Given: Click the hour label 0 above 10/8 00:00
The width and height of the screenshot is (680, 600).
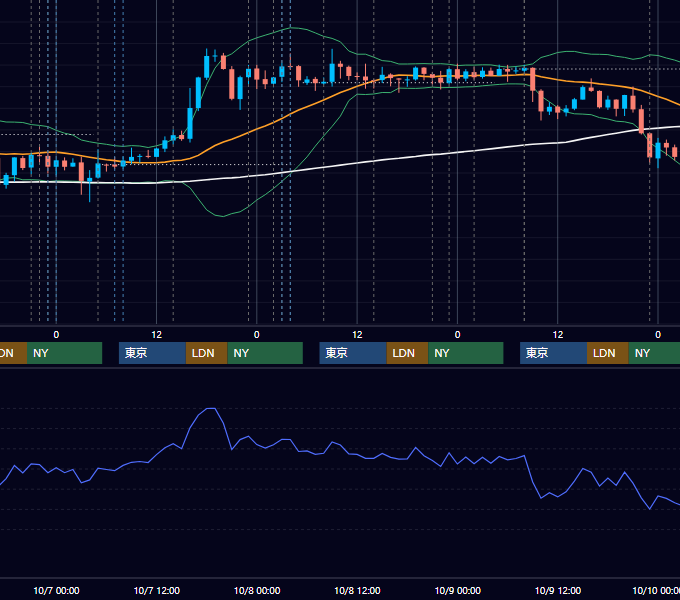Looking at the screenshot, I should [x=257, y=335].
